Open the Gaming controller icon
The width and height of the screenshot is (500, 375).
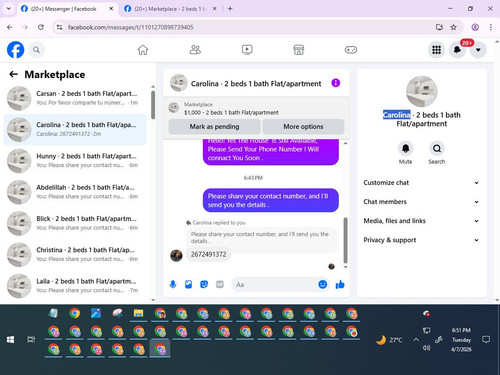[351, 50]
